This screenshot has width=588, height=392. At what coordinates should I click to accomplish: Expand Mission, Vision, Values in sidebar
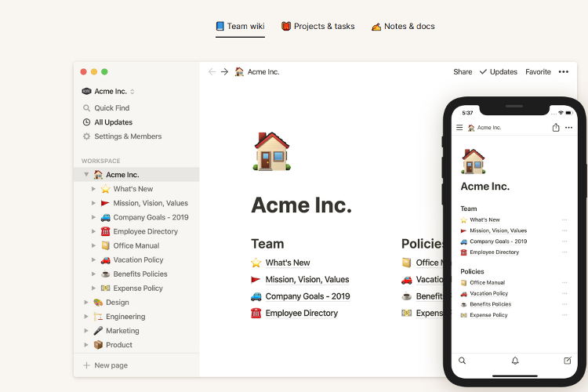pos(94,203)
